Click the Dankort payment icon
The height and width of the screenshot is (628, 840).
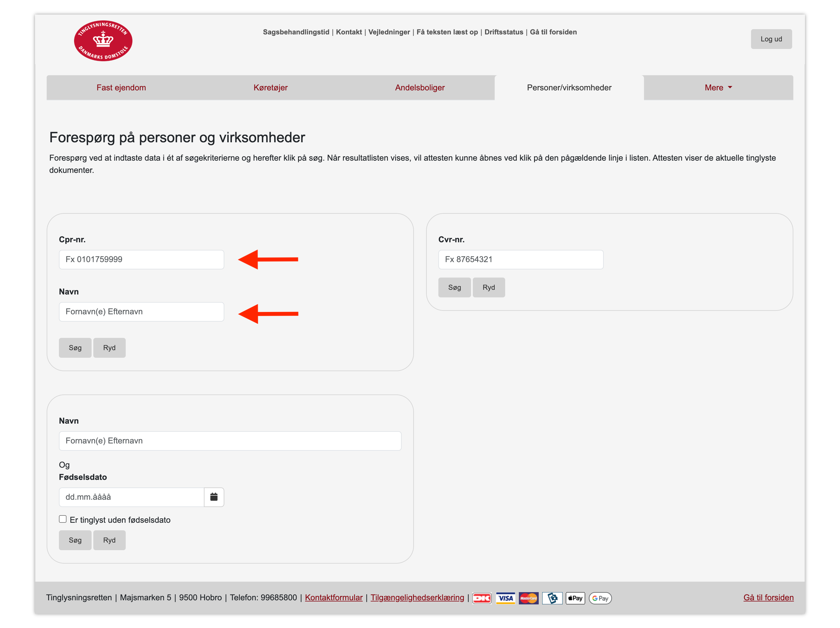coord(482,598)
